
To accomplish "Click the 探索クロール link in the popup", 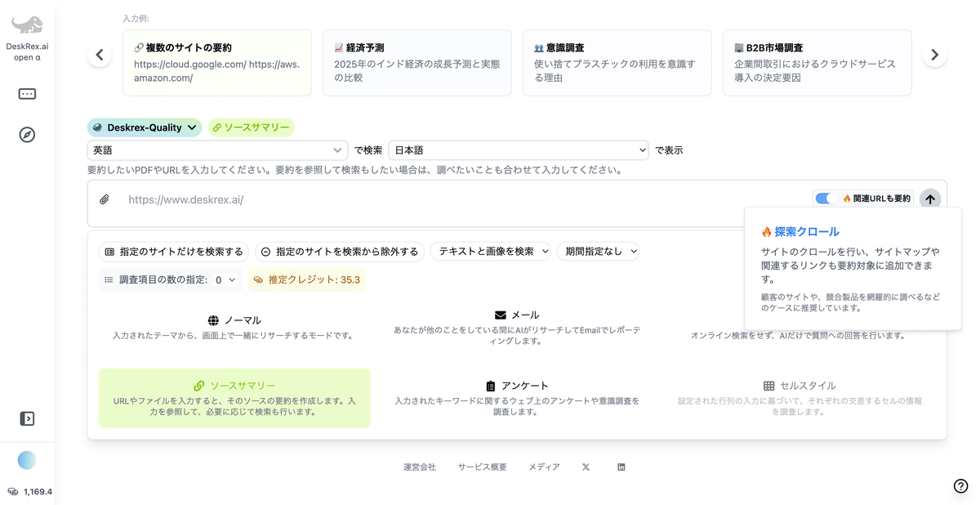I will coord(804,231).
